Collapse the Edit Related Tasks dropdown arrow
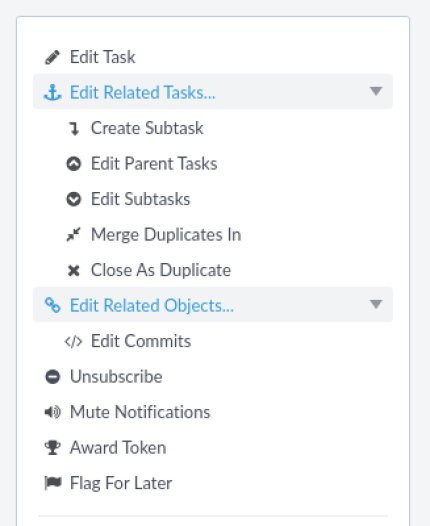Viewport: 430px width, 526px height. click(x=376, y=91)
